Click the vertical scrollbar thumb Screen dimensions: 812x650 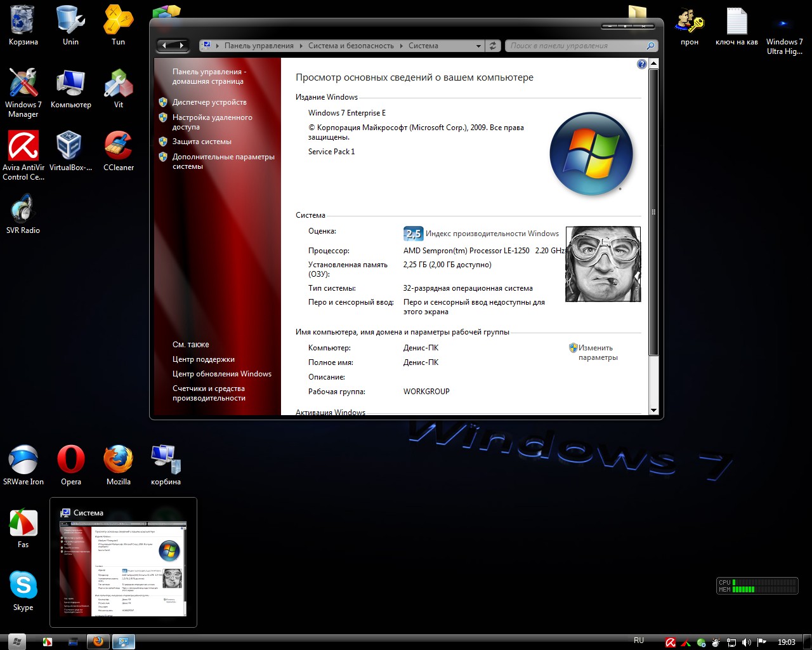coord(653,212)
